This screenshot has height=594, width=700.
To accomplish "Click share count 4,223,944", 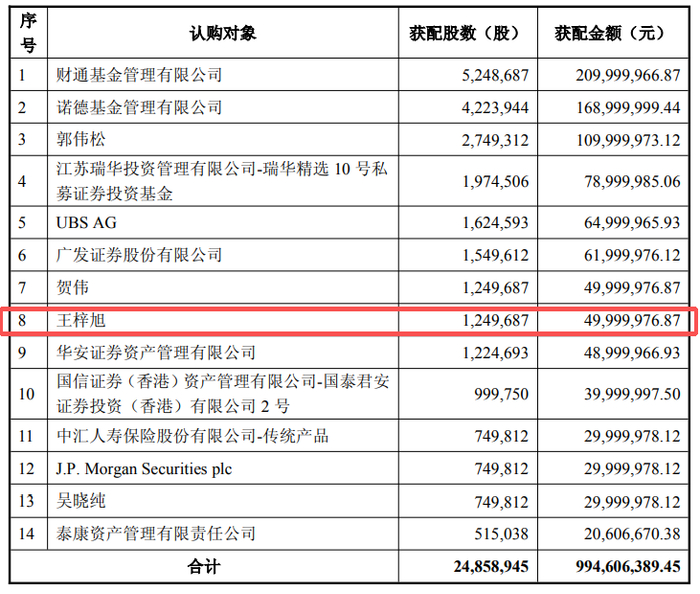I will pos(495,108).
